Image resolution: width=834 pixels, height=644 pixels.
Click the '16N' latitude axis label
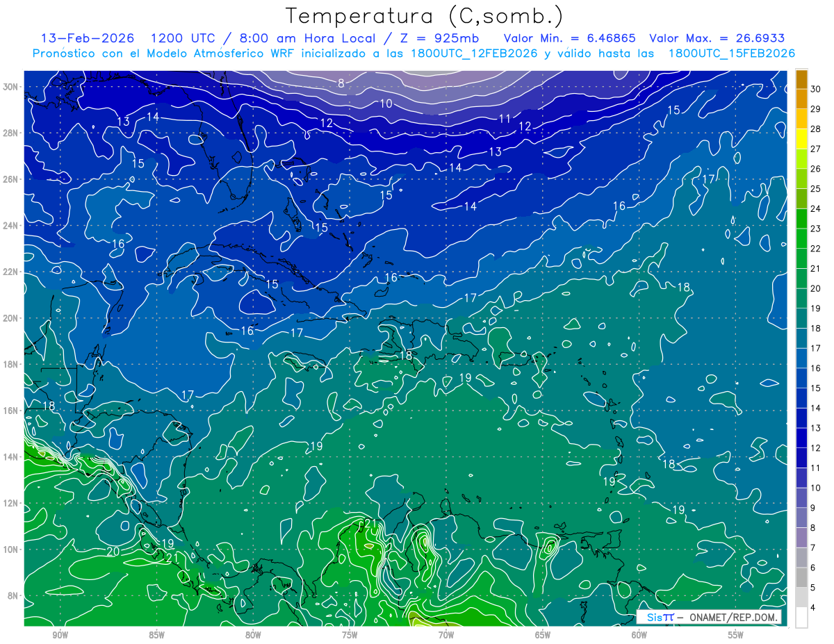(x=12, y=411)
